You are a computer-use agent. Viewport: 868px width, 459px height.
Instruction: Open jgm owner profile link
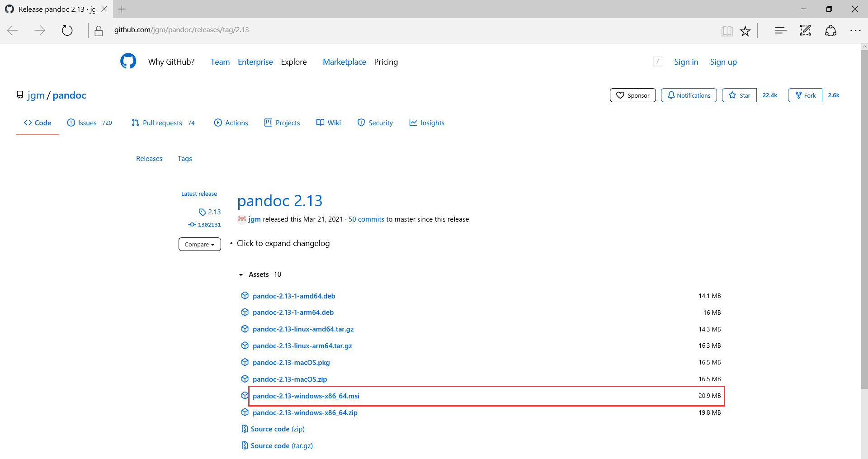[36, 95]
